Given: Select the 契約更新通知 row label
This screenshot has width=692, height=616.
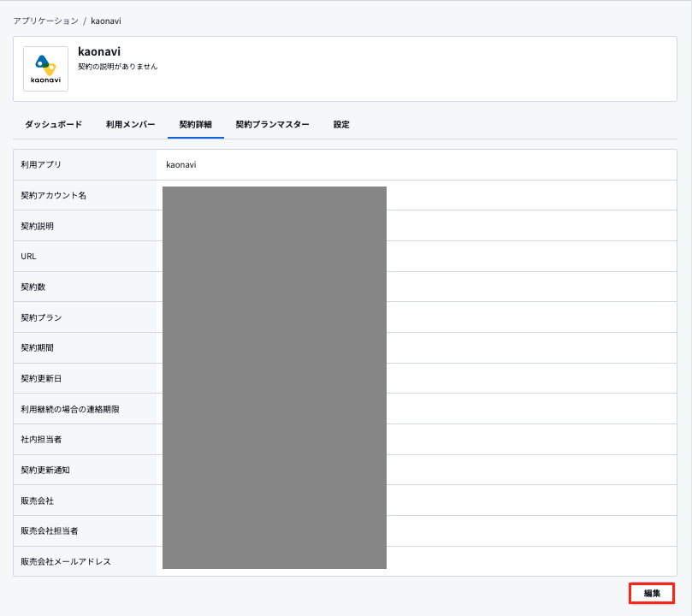Looking at the screenshot, I should [x=45, y=470].
